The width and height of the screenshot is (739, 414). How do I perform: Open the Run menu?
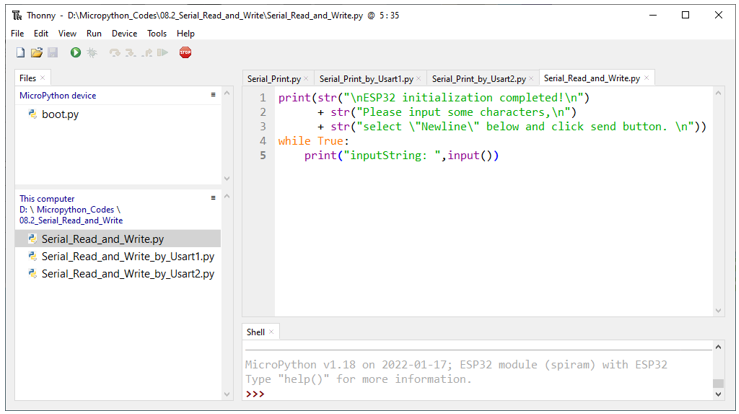94,33
